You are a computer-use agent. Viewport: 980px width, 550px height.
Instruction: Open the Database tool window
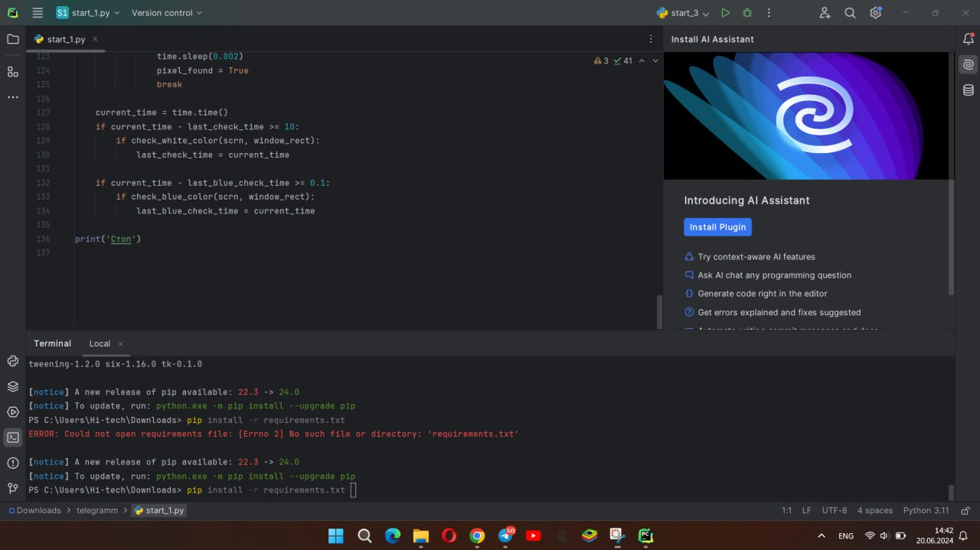[x=969, y=90]
